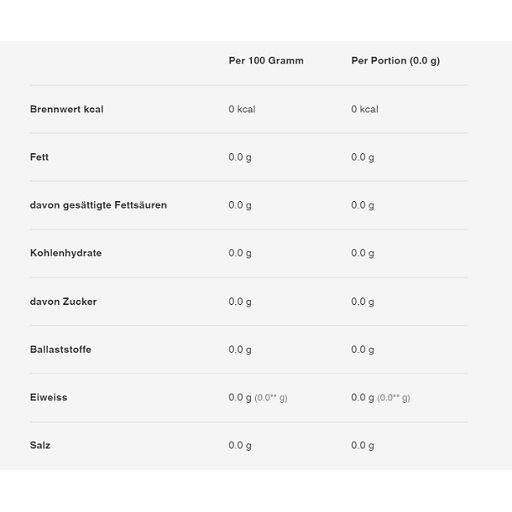The width and height of the screenshot is (512, 512).
Task: Select Salz value in Per Portion column
Action: 363,446
